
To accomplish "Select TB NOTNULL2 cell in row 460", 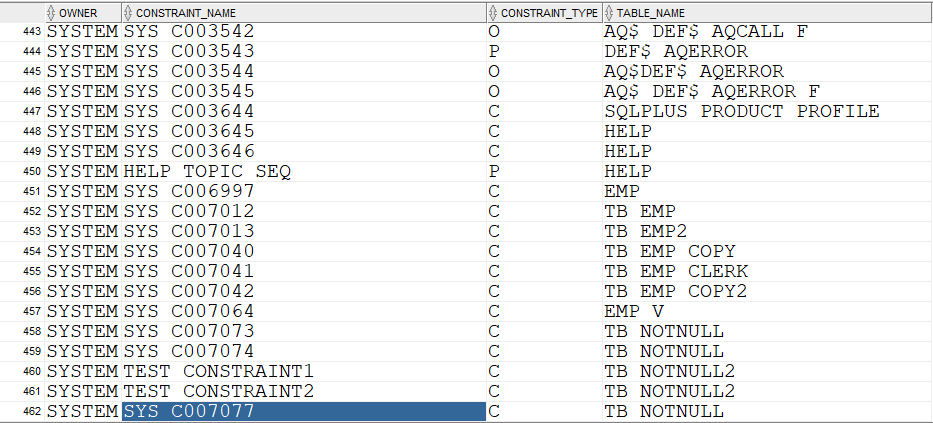I will [x=768, y=371].
